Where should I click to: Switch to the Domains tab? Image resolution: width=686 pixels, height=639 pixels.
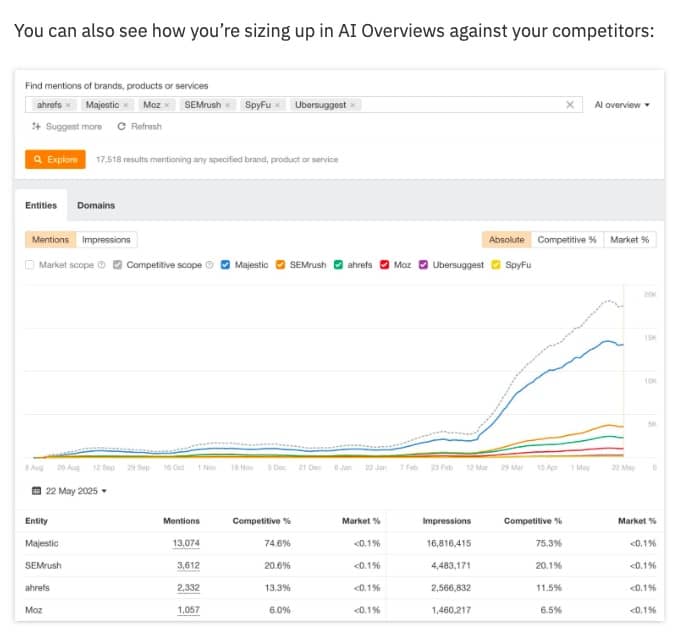(96, 205)
